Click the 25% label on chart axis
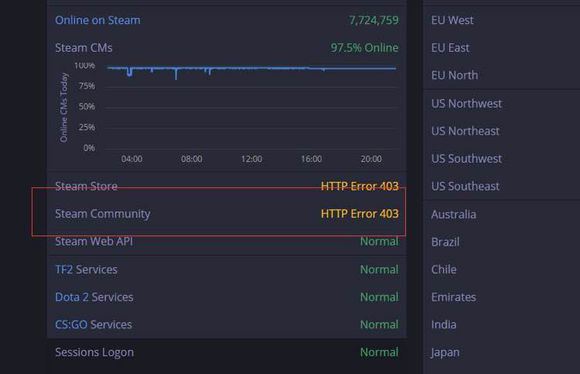The width and height of the screenshot is (580, 374). point(87,127)
